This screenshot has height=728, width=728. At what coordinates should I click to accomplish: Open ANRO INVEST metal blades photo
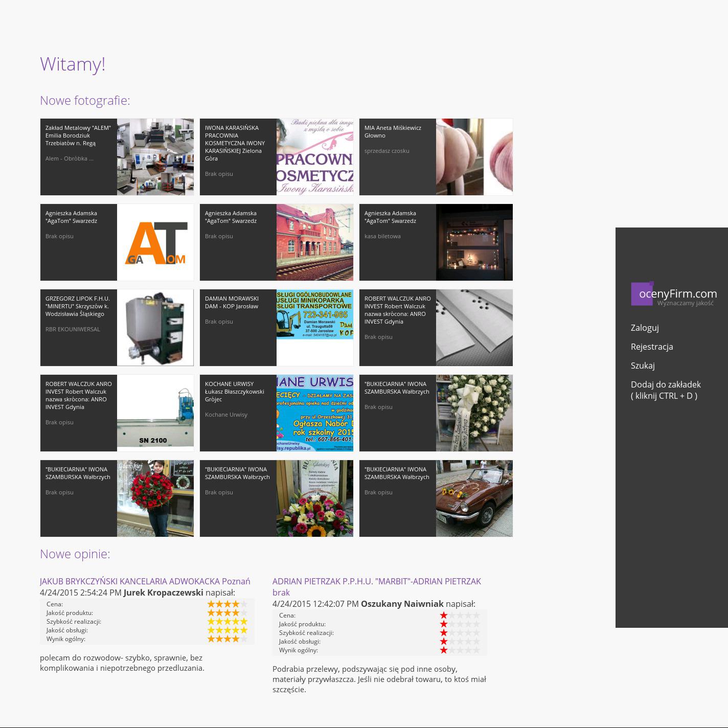coord(474,328)
